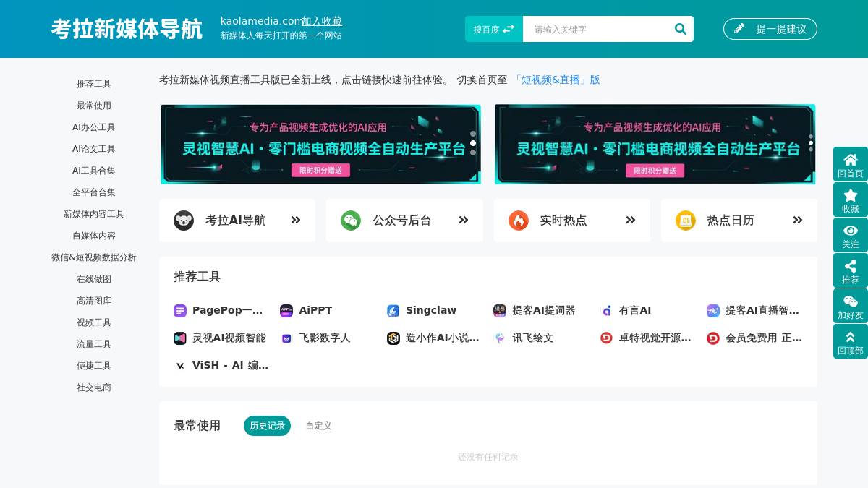Viewport: 868px width, 488px height.
Task: Go to 最常使用 in sidebar
Action: (x=94, y=106)
